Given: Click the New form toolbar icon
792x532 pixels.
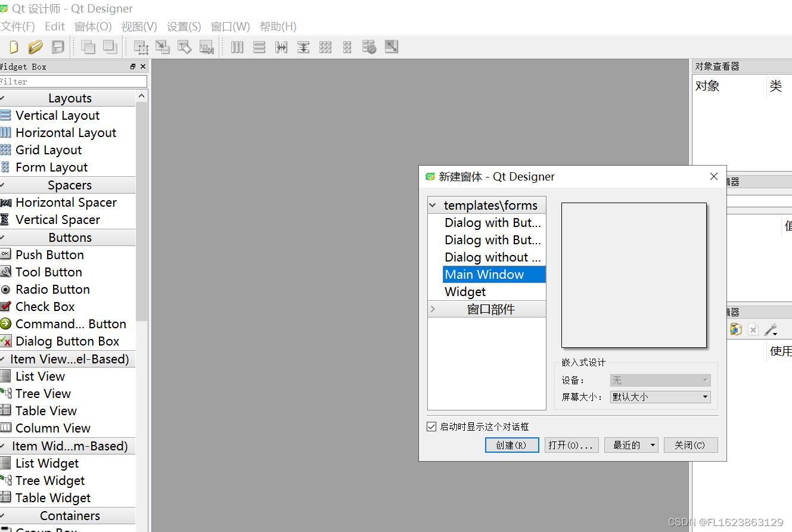Looking at the screenshot, I should pos(14,47).
